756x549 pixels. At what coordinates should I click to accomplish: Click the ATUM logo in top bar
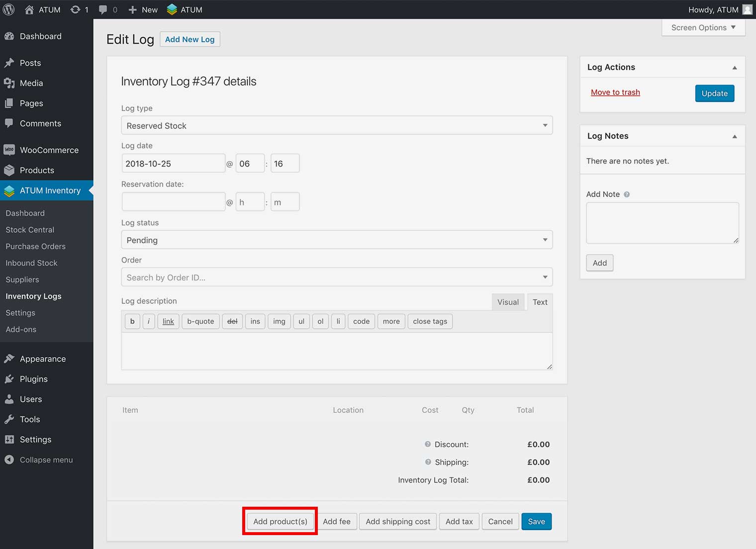[x=172, y=9]
